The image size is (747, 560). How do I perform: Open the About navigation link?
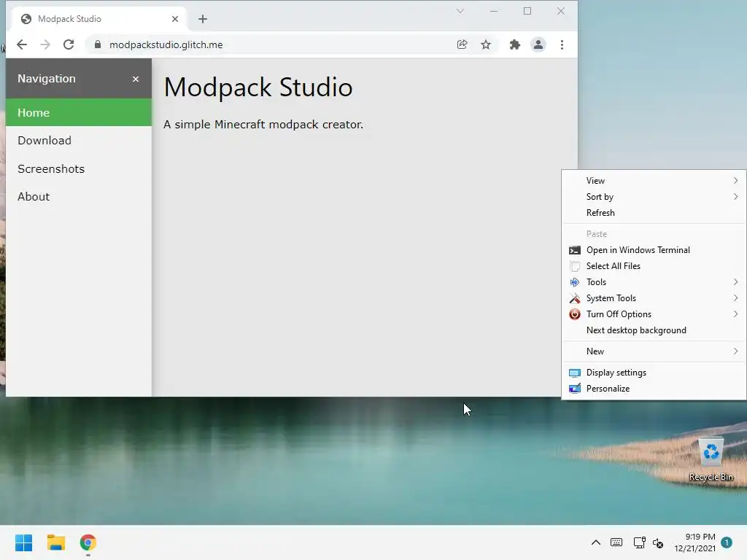coord(79,197)
